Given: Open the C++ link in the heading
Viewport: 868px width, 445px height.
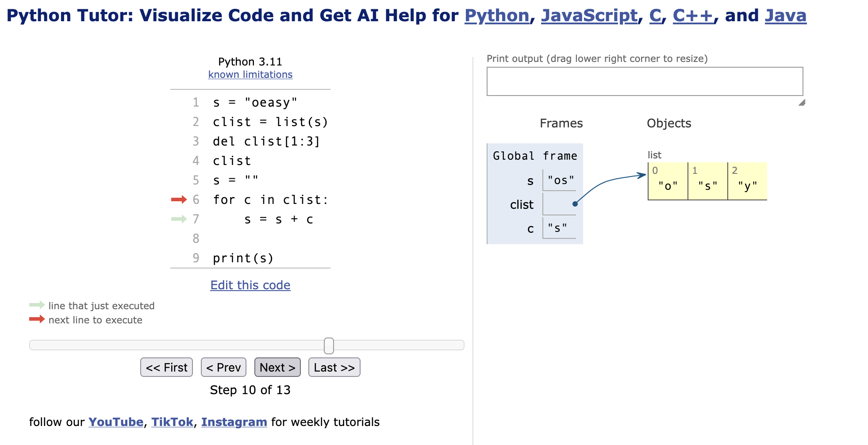Looking at the screenshot, I should [x=692, y=16].
